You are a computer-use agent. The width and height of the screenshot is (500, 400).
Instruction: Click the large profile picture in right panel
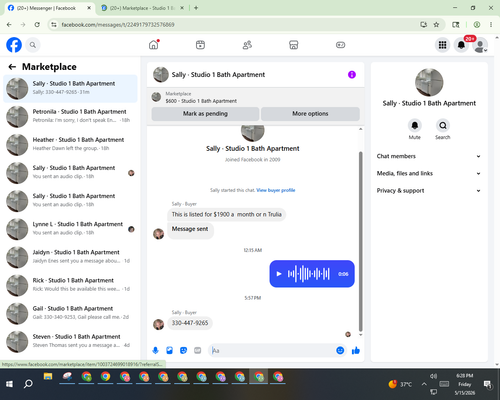click(429, 83)
